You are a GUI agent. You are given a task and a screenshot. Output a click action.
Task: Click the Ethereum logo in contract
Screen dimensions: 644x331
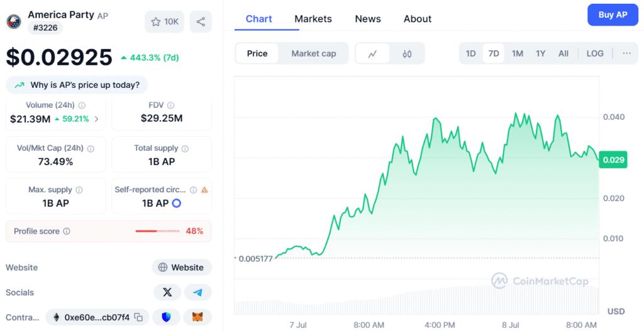point(57,317)
